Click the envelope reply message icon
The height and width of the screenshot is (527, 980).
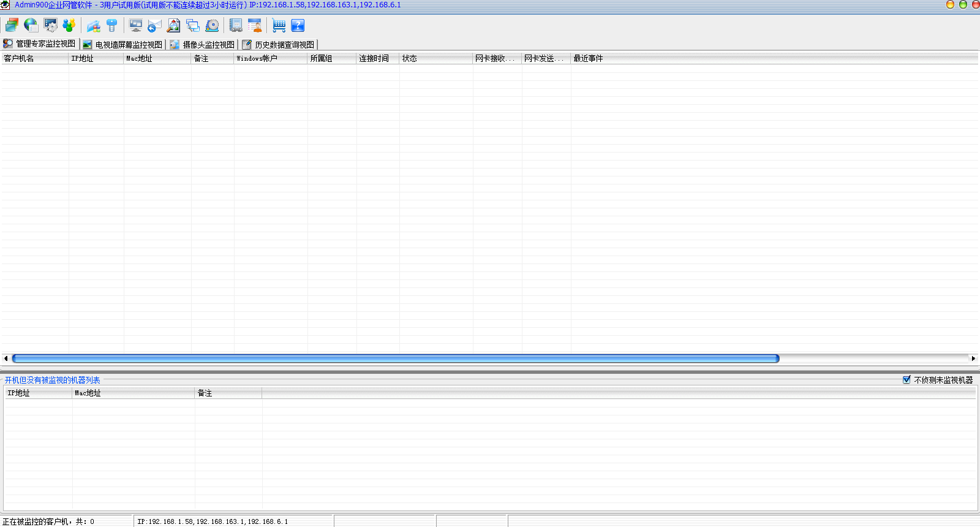(x=154, y=25)
